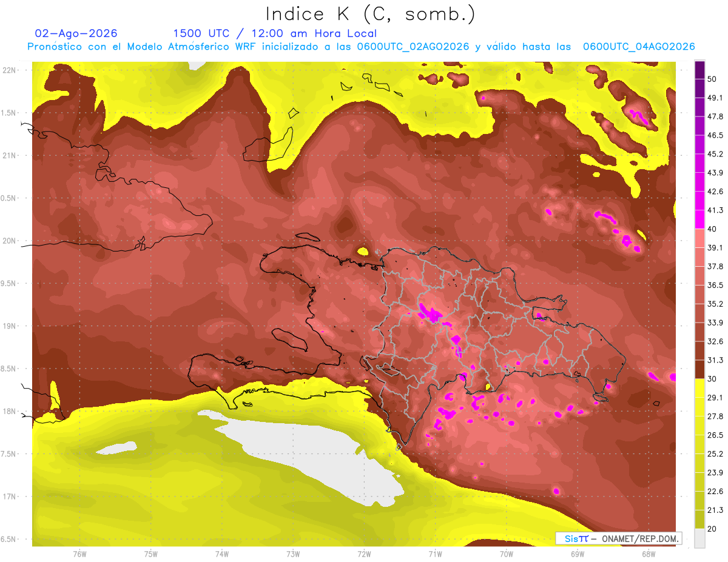Click the '23.9' colorbar value
The width and height of the screenshot is (728, 562).
point(715,472)
